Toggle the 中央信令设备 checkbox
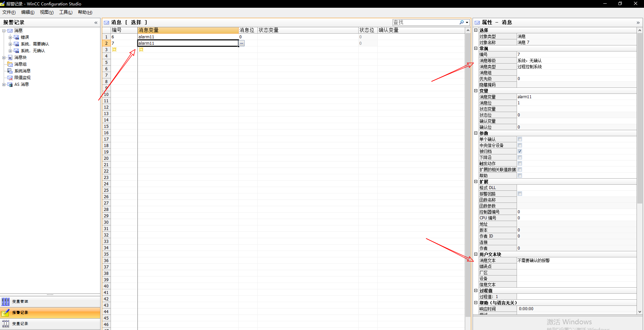644x330 pixels. pyautogui.click(x=520, y=145)
